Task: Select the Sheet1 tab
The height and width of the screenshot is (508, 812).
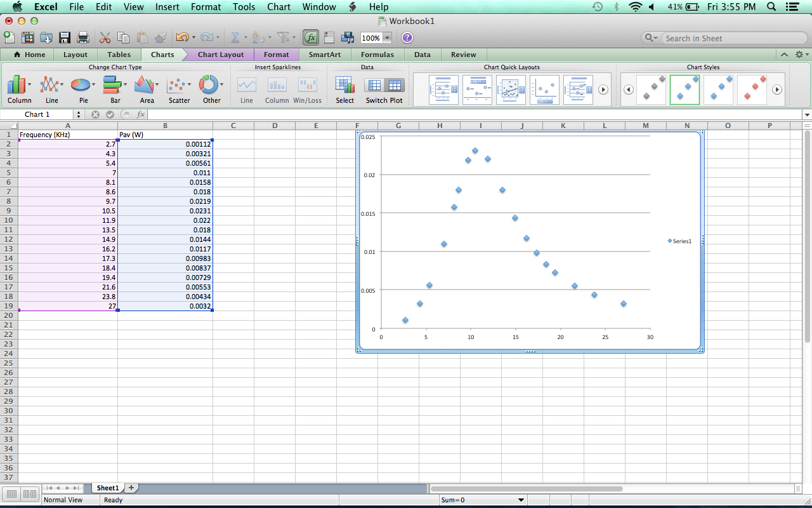Action: point(107,488)
